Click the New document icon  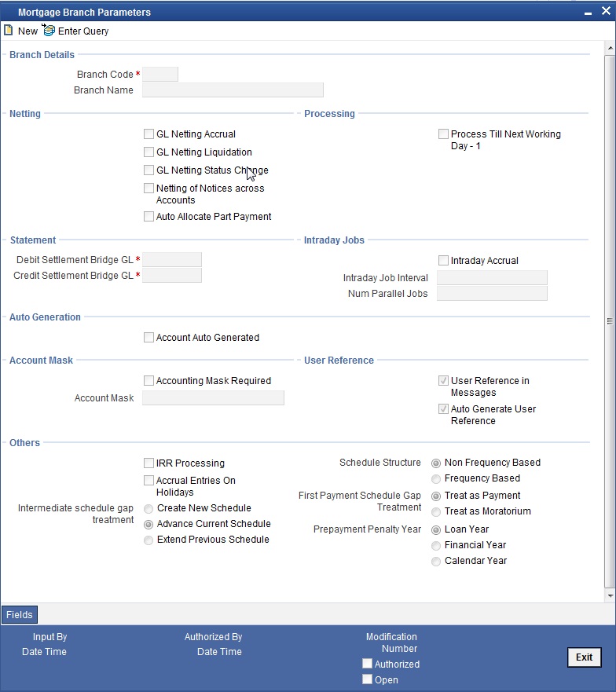(x=9, y=31)
